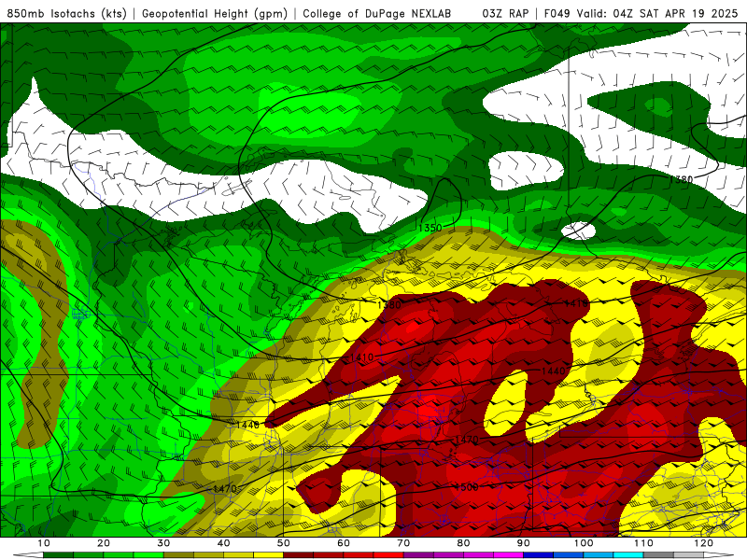Click the "College of DuPage NEXLAB" text
The height and width of the screenshot is (560, 747).
(376, 14)
